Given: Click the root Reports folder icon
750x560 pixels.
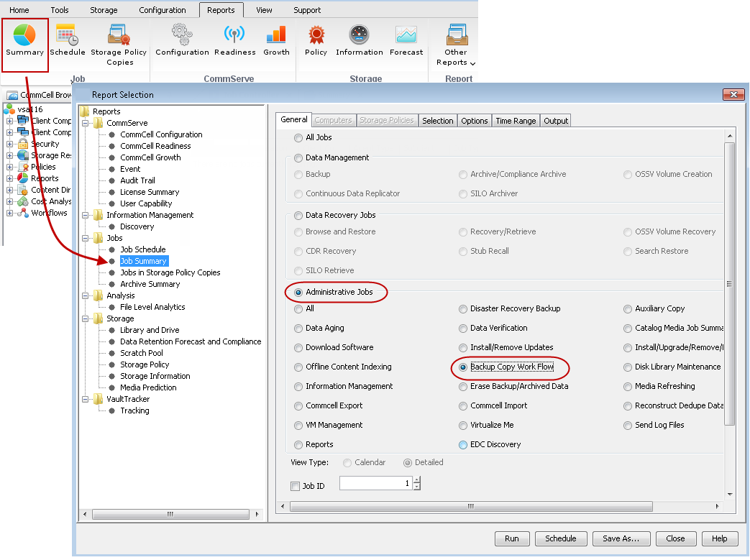Looking at the screenshot, I should [x=85, y=111].
